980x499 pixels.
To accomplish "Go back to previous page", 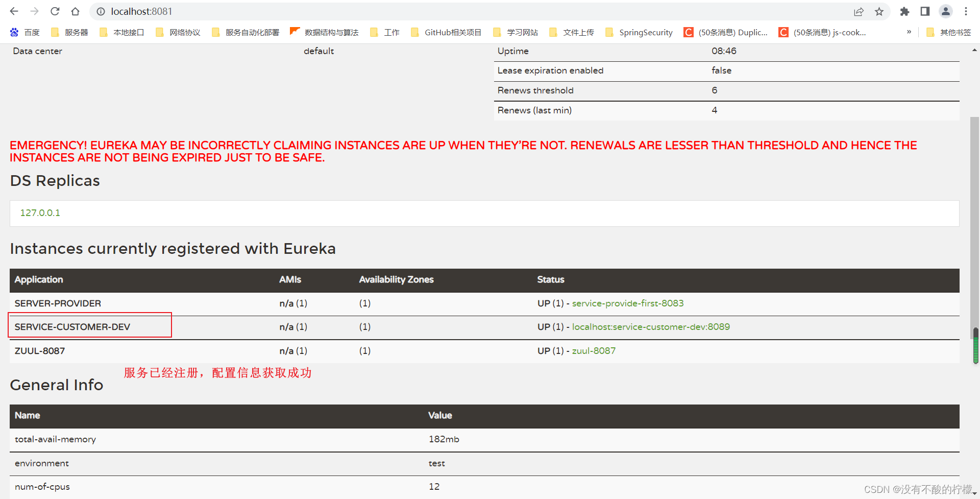I will (14, 11).
